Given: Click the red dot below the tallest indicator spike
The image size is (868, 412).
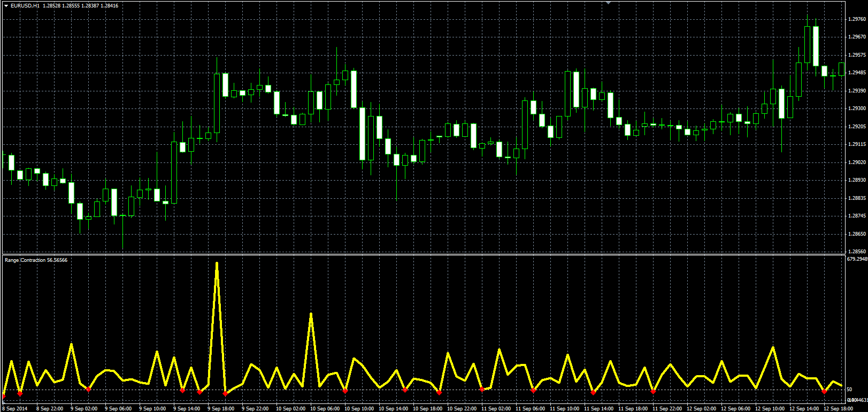Looking at the screenshot, I should click(225, 394).
